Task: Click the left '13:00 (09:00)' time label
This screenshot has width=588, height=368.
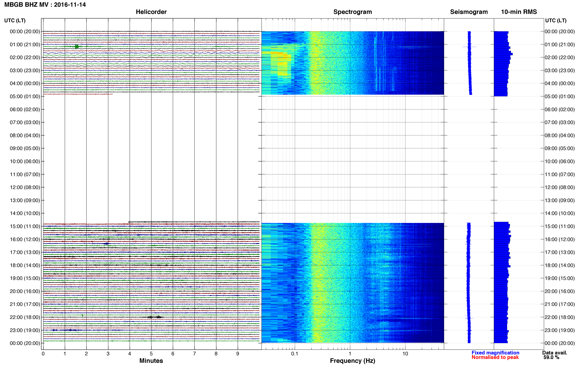Action: pyautogui.click(x=25, y=200)
